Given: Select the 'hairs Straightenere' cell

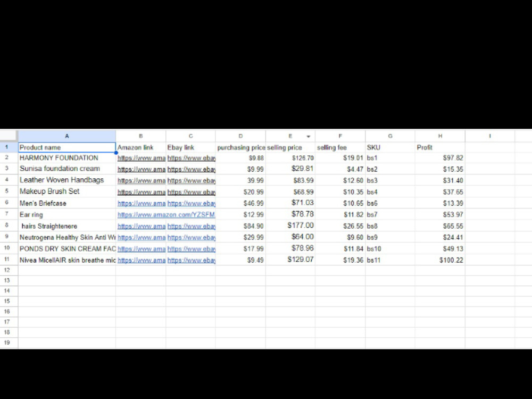Looking at the screenshot, I should (x=67, y=226).
